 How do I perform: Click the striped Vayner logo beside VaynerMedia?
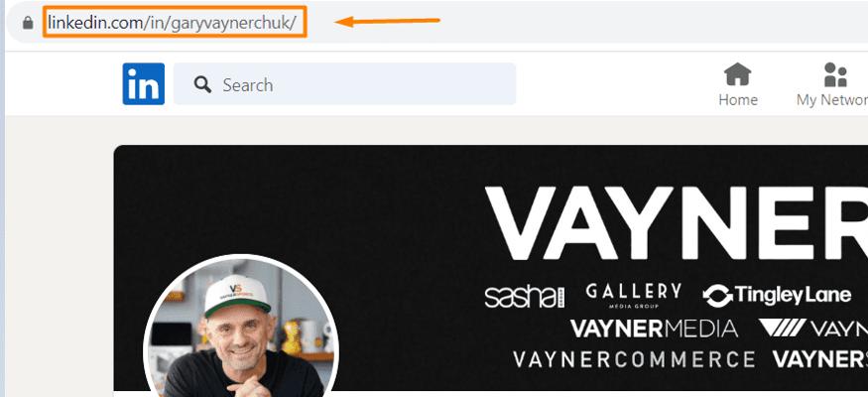coord(783,328)
